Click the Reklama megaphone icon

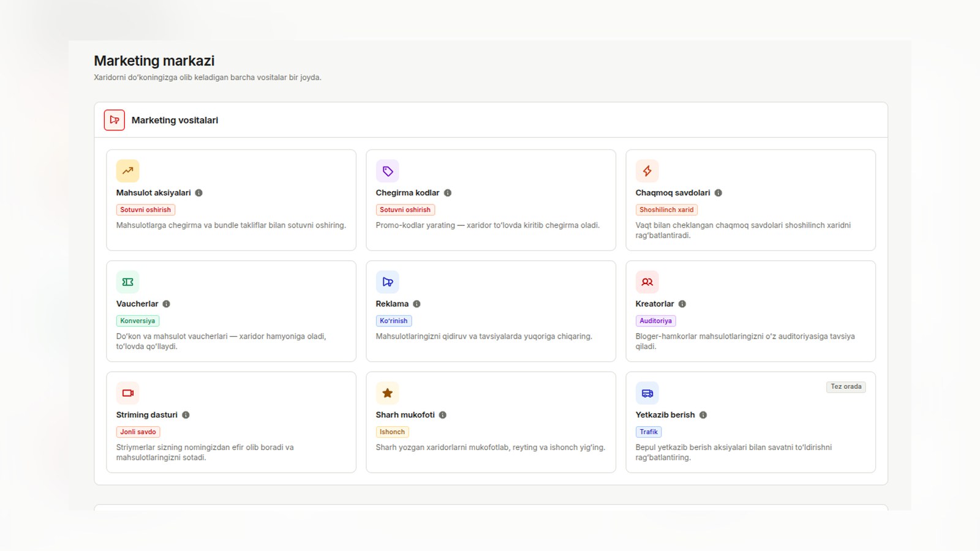[387, 282]
